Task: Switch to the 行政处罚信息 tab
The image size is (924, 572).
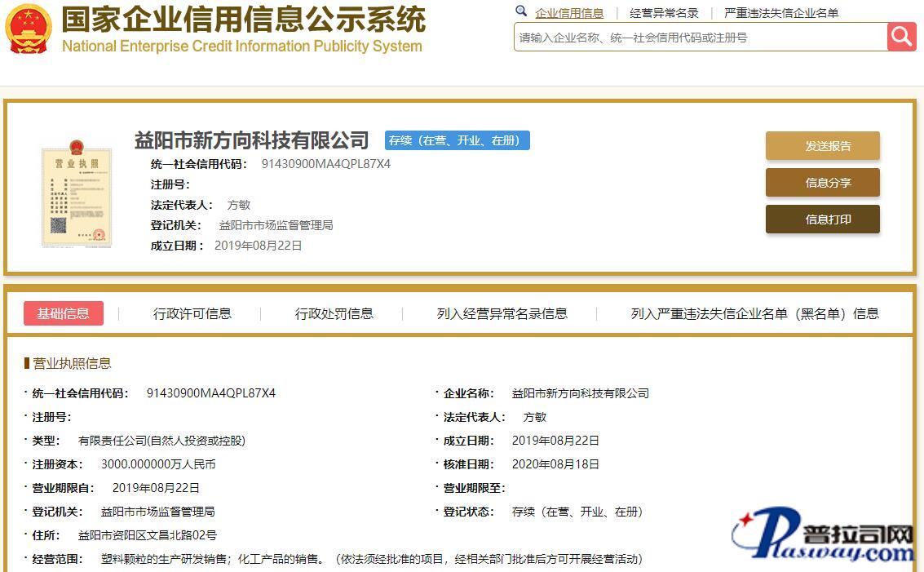Action: tap(334, 313)
